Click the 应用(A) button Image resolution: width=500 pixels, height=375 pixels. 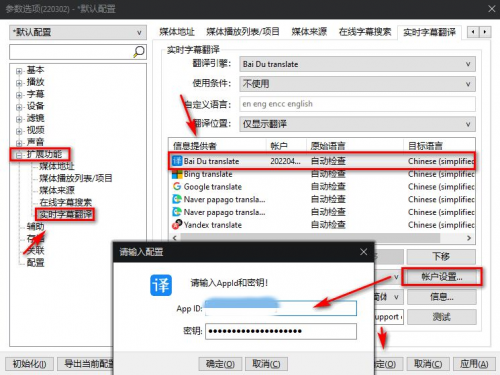[474, 364]
